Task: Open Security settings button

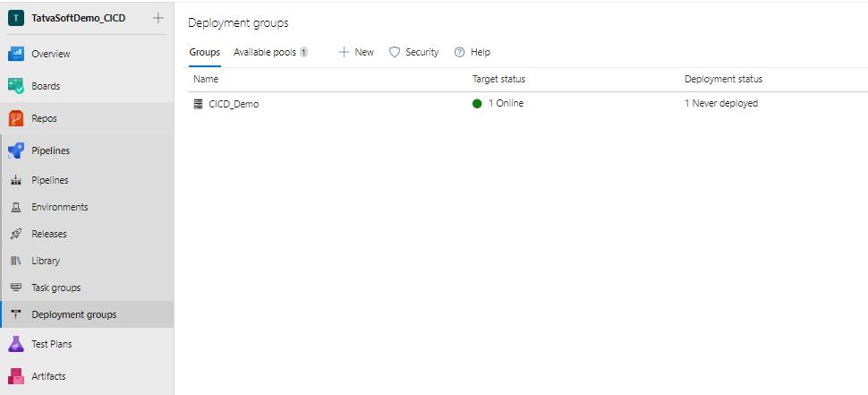Action: click(414, 52)
